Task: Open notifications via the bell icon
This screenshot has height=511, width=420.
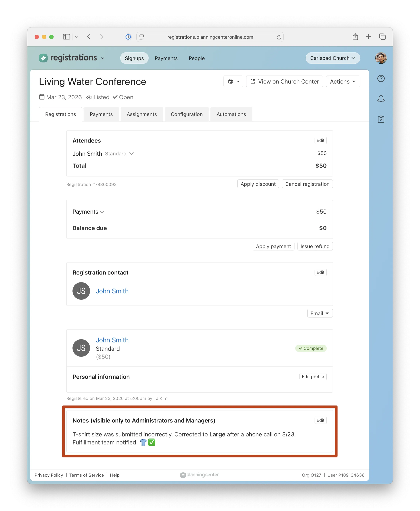Action: point(381,99)
